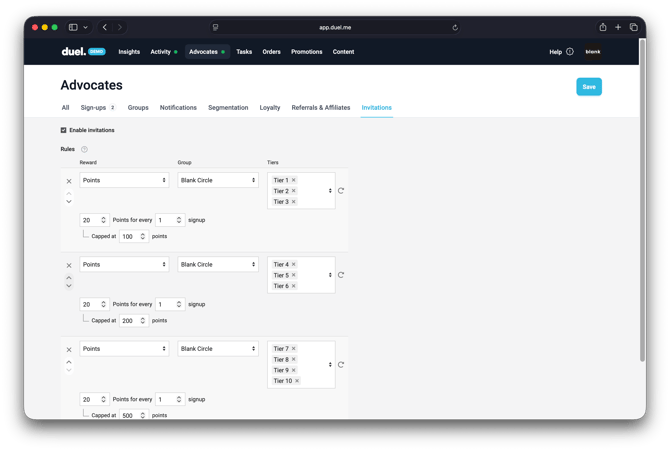Open Blank Circle group dropdown in second rule
The height and width of the screenshot is (451, 670).
(218, 265)
